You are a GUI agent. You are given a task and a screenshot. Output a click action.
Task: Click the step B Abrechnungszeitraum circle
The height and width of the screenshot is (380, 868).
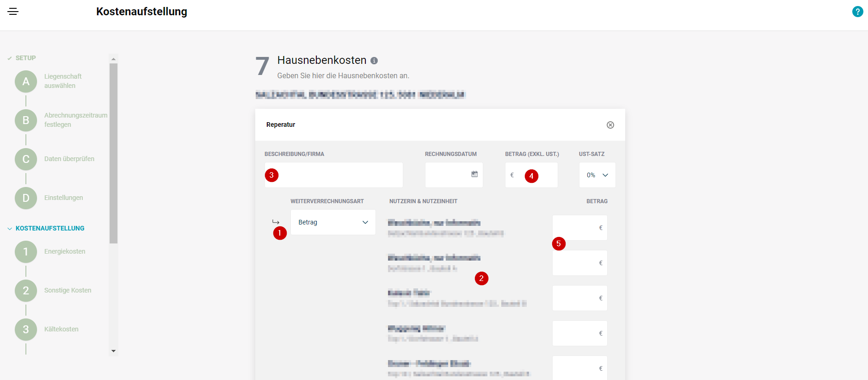pos(26,120)
